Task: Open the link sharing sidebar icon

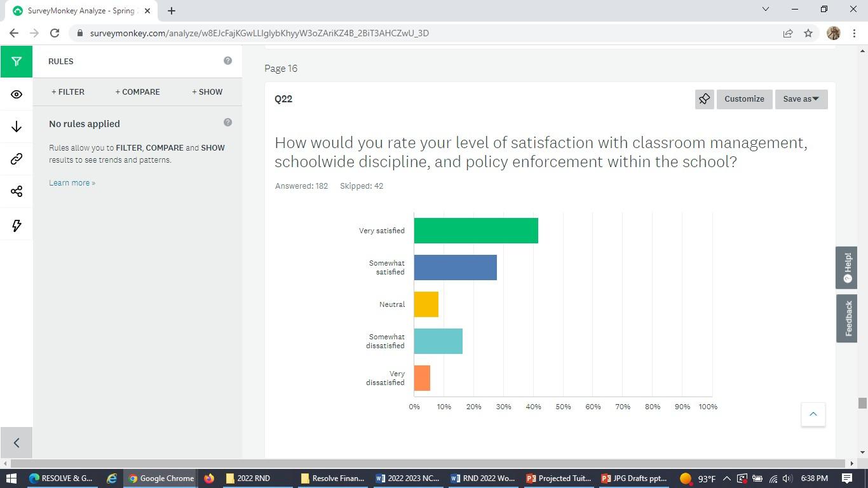Action: point(17,159)
